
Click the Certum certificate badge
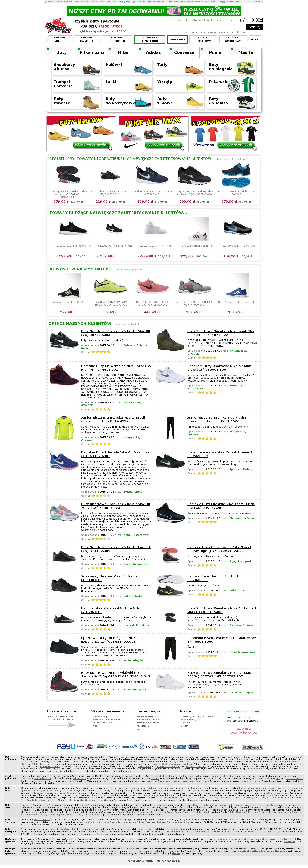click(226, 747)
